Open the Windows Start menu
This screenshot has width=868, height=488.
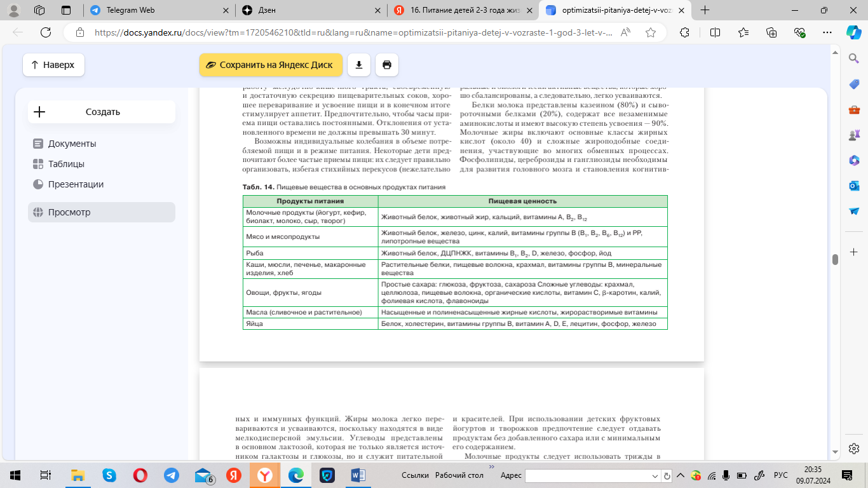[15, 475]
